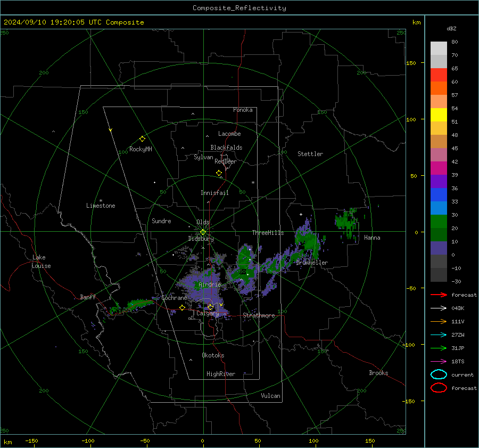
Task: Click the Okotoks label
Action: [x=213, y=355]
